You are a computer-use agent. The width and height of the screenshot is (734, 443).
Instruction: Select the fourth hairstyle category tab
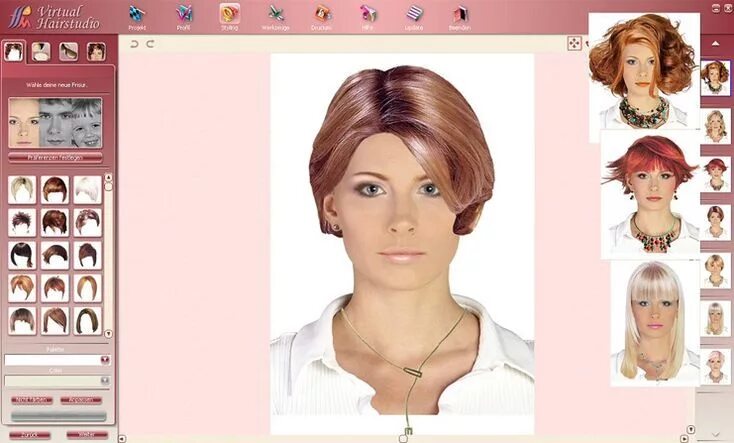point(96,51)
